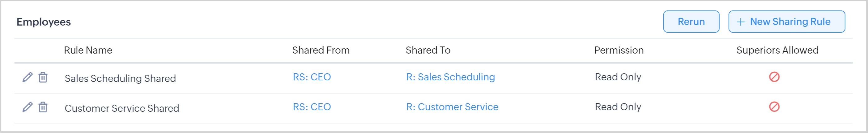Image resolution: width=868 pixels, height=133 pixels.
Task: Click Superiors Allowed icon for Customer Service Shared
Action: pyautogui.click(x=774, y=107)
